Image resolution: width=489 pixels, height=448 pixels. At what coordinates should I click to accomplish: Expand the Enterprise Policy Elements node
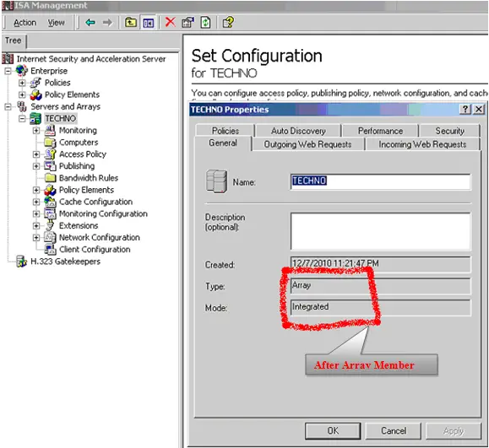coord(22,94)
